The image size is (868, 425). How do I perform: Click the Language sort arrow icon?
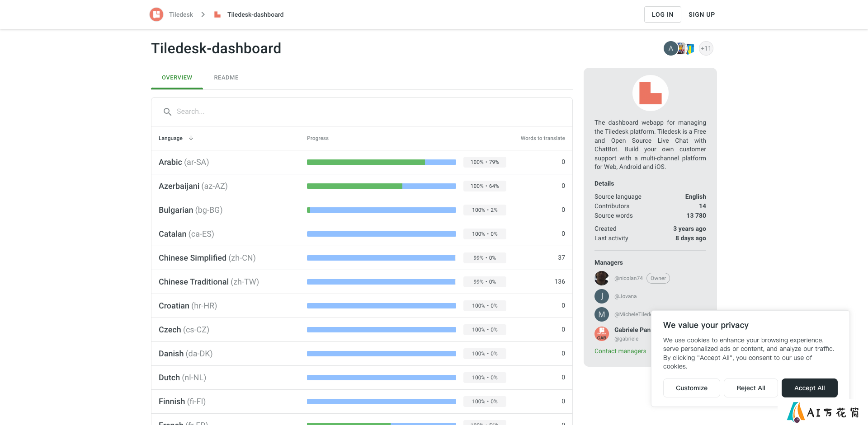coord(191,138)
